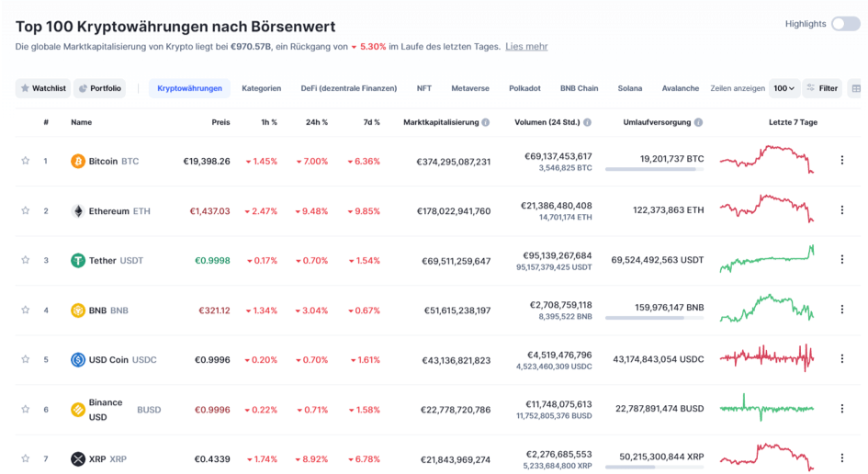Sort table by 1h % column header
Screen dimensions: 868x474
pyautogui.click(x=269, y=122)
